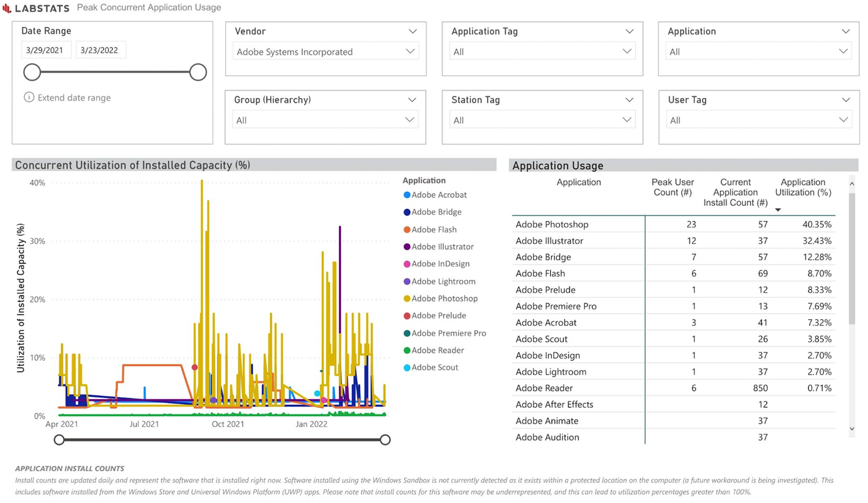
Task: Select Adobe Bridge in chart legend
Action: pyautogui.click(x=432, y=212)
